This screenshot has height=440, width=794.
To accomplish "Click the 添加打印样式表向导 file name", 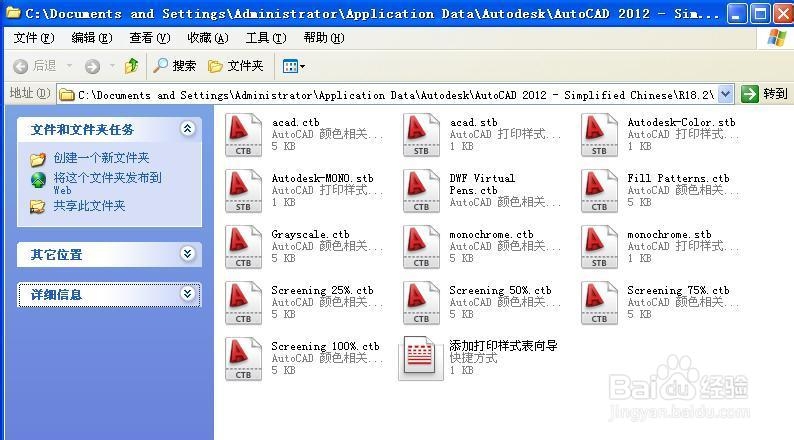I will point(503,346).
